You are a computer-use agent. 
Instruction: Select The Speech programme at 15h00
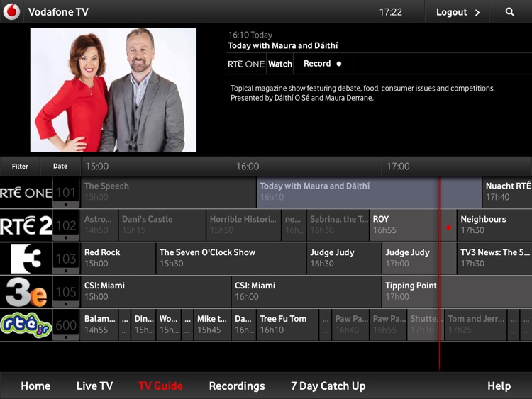coord(168,192)
